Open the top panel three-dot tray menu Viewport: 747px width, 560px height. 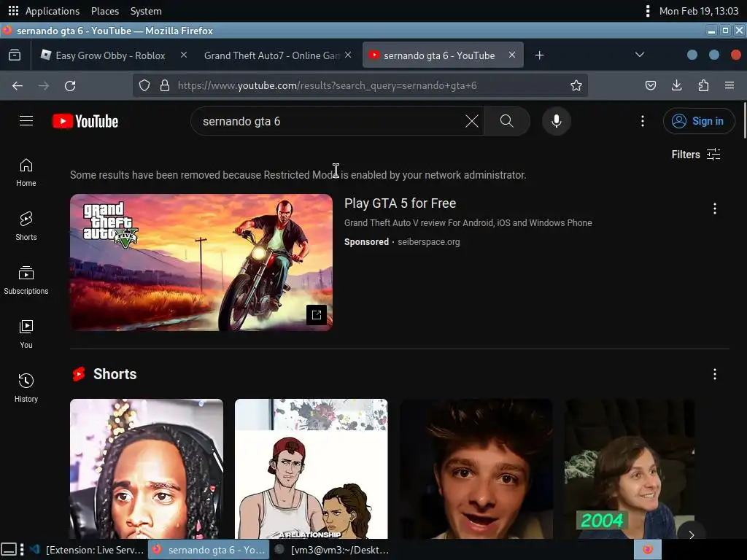pos(648,11)
